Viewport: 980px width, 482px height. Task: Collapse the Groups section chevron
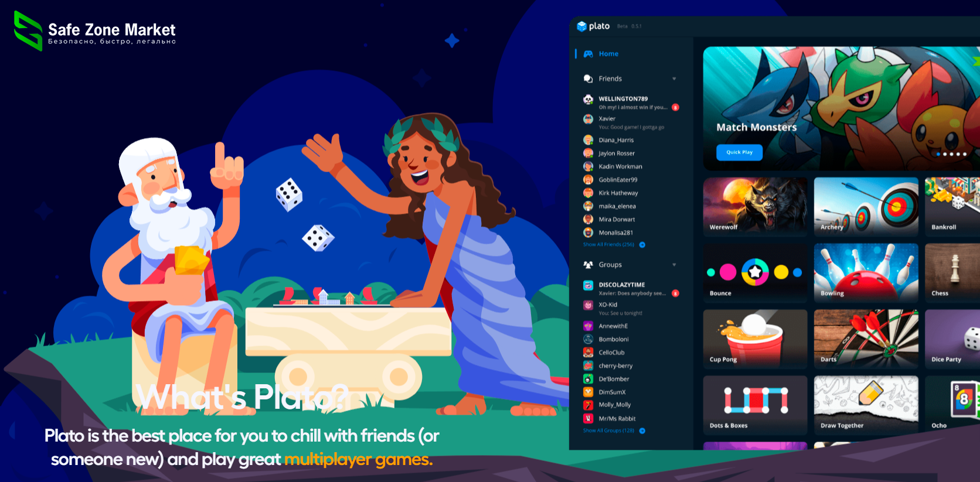click(x=674, y=265)
